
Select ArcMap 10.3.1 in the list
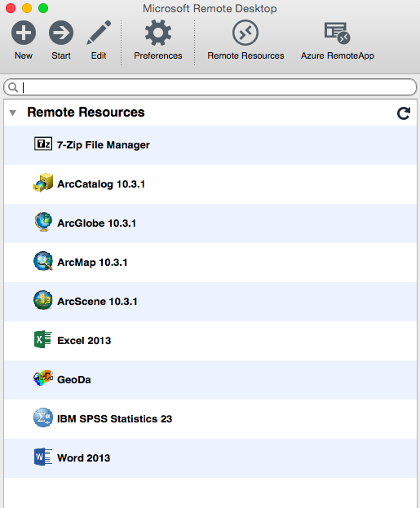tap(210, 263)
